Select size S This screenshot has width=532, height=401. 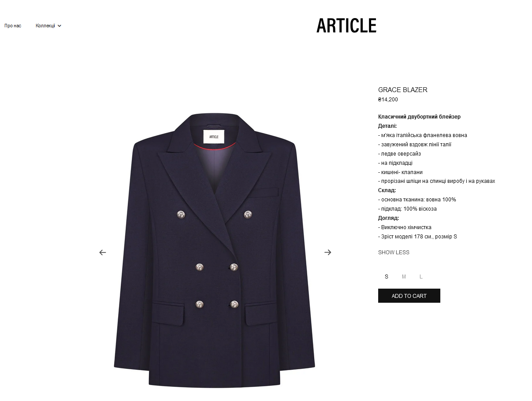[x=387, y=277]
